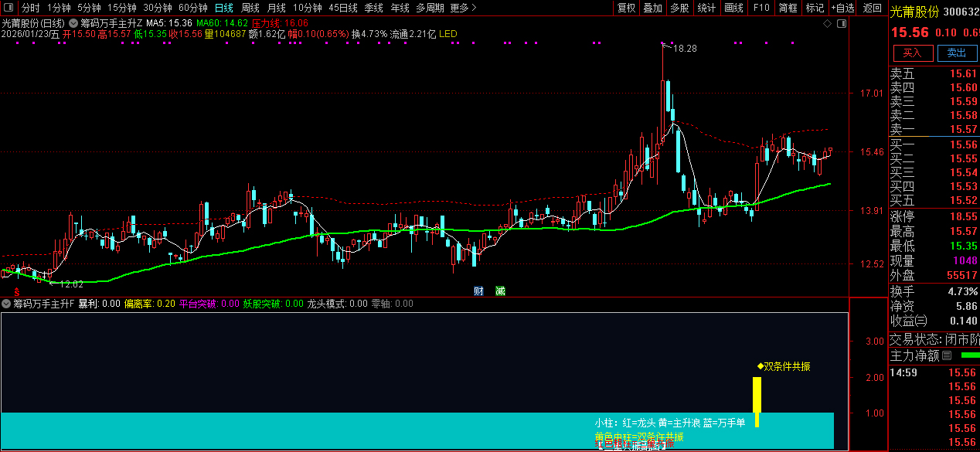Click the 买五 price 15.52
Image resolution: width=980 pixels, height=452 pixels.
pos(963,200)
